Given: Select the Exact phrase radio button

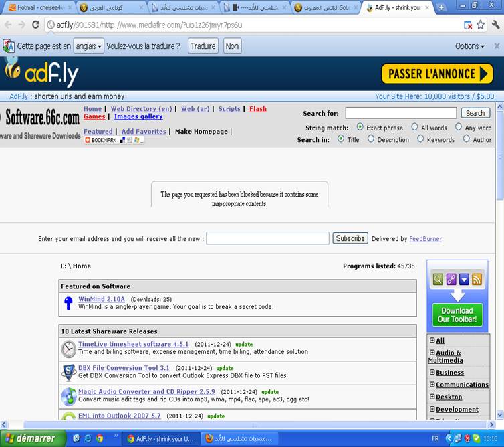Looking at the screenshot, I should (360, 127).
